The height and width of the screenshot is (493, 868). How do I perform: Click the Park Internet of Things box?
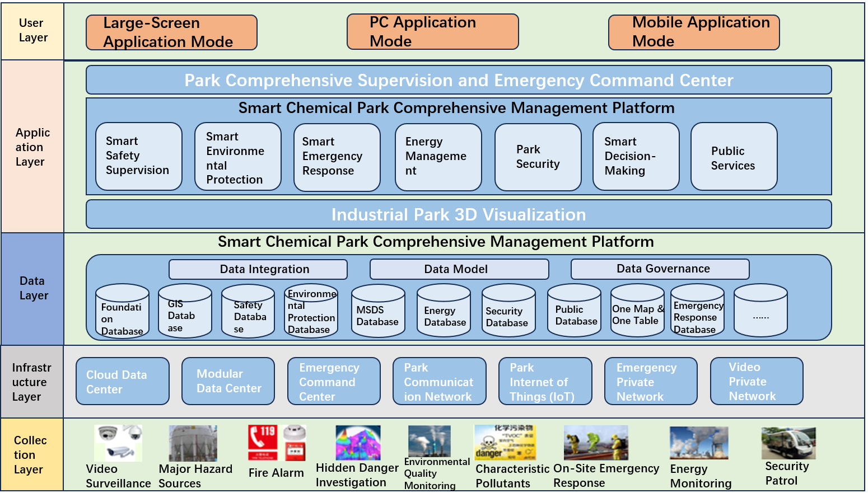[x=545, y=382]
